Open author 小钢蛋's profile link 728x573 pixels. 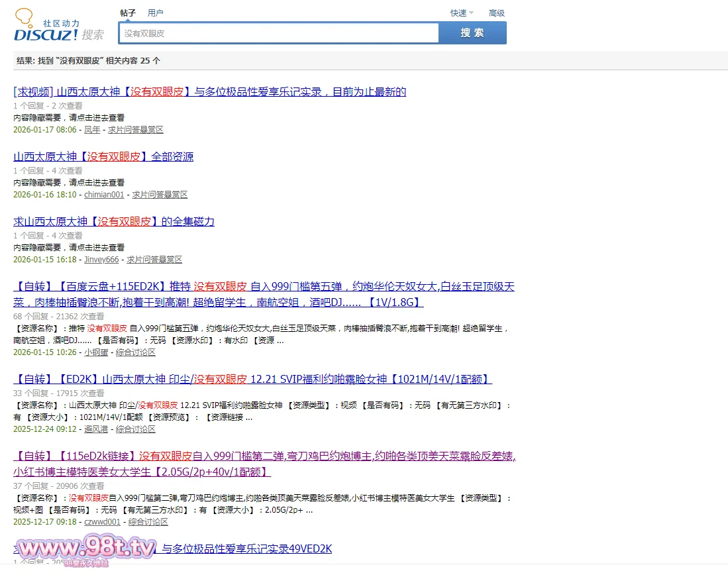96,352
